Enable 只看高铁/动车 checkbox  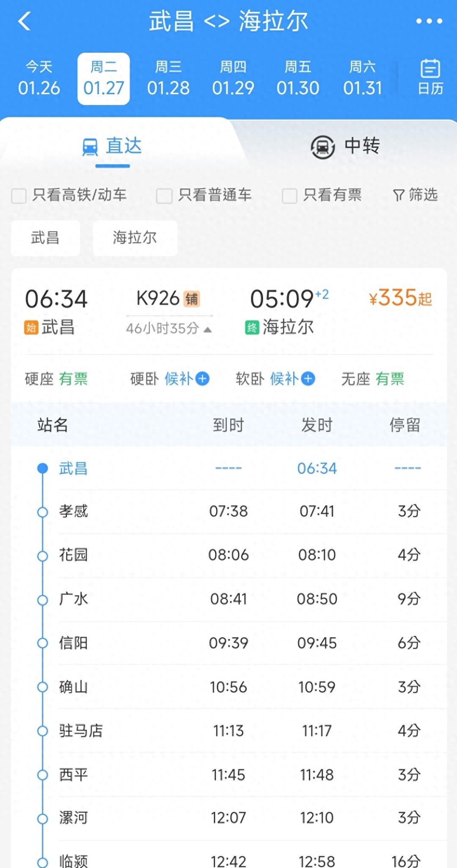pos(19,195)
